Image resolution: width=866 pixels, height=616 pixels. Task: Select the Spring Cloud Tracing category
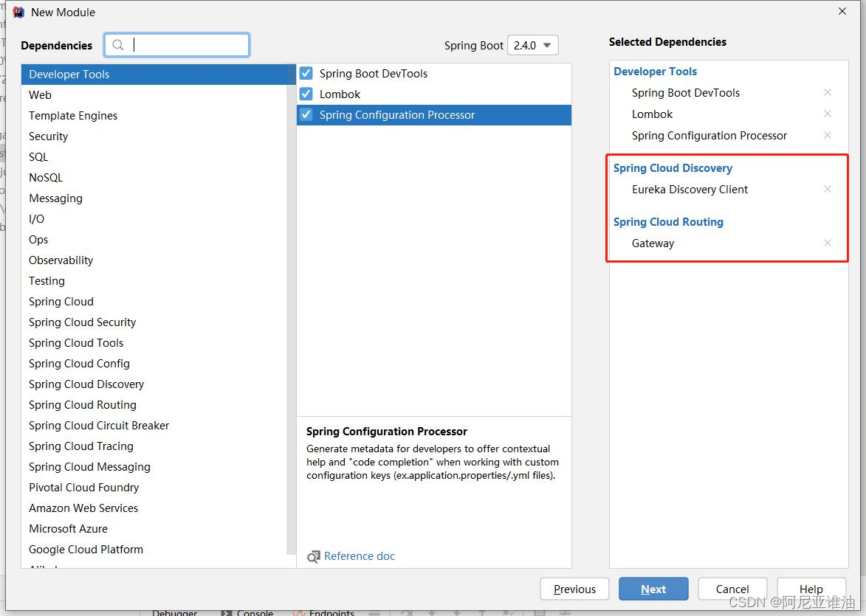click(154, 446)
